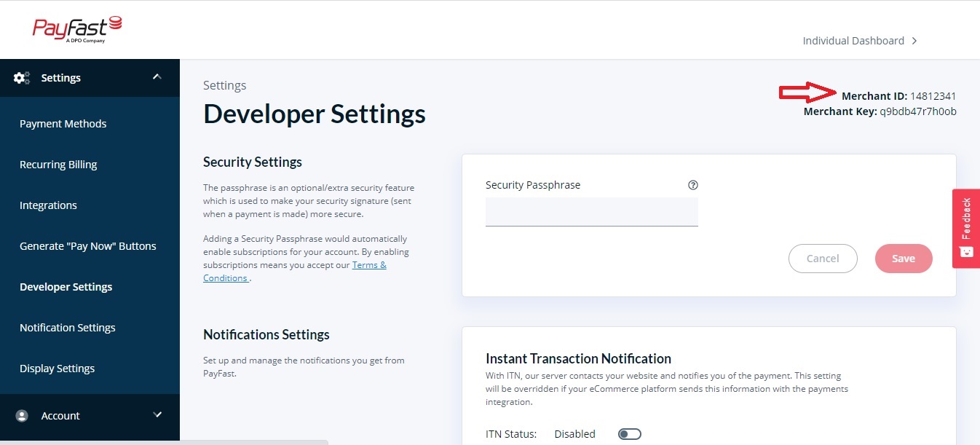Image resolution: width=980 pixels, height=445 pixels.
Task: Open Individual Dashboard chevron link
Action: pyautogui.click(x=860, y=41)
